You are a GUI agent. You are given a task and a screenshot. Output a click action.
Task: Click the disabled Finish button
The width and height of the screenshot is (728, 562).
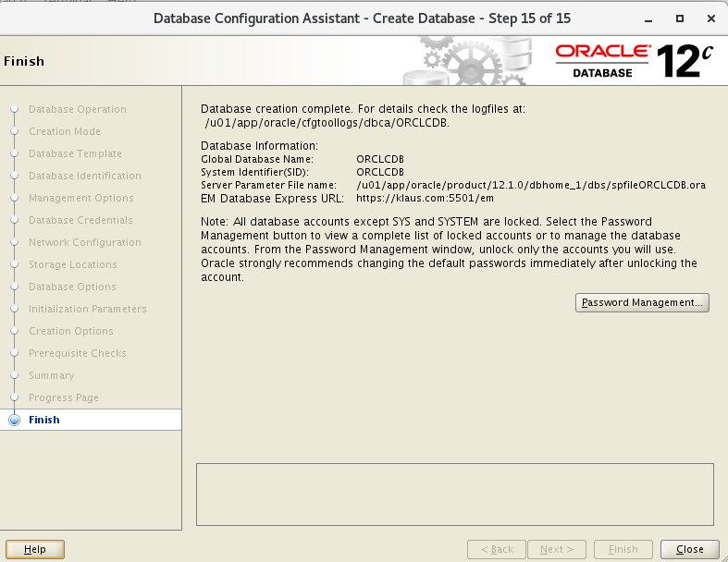pos(623,549)
